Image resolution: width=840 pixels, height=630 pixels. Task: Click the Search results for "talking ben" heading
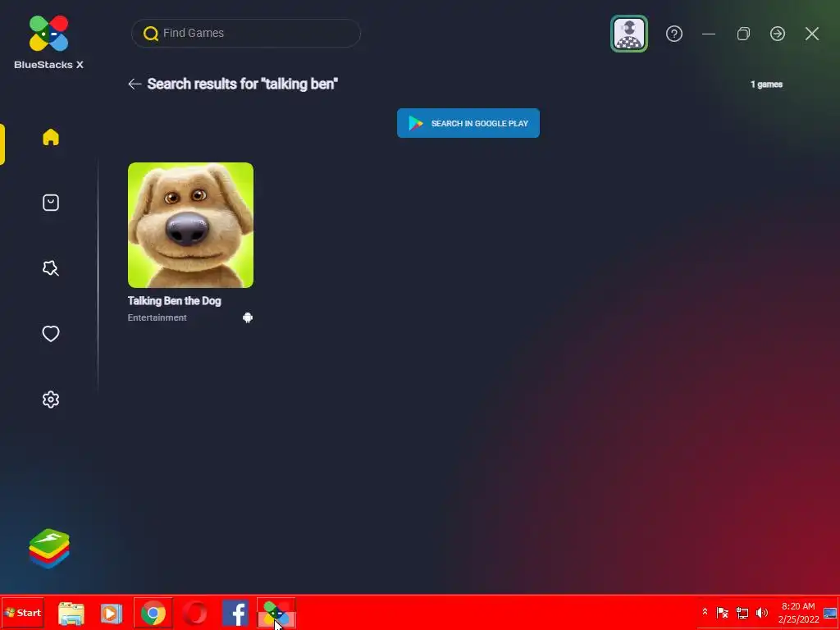click(x=243, y=84)
